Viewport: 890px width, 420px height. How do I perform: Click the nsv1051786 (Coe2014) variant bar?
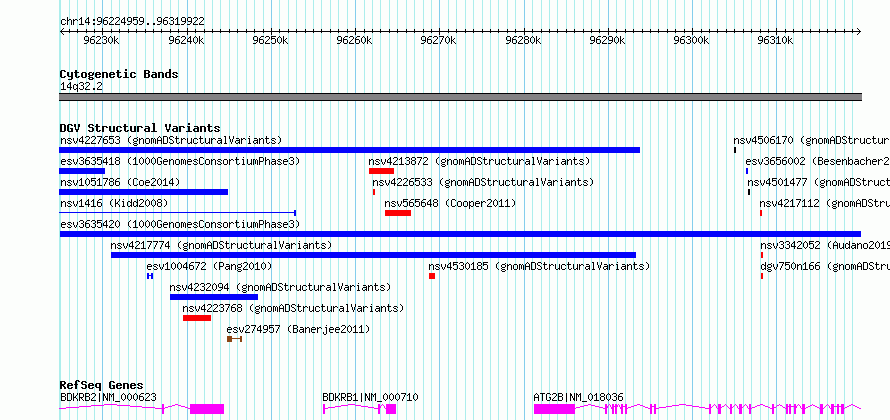144,192
